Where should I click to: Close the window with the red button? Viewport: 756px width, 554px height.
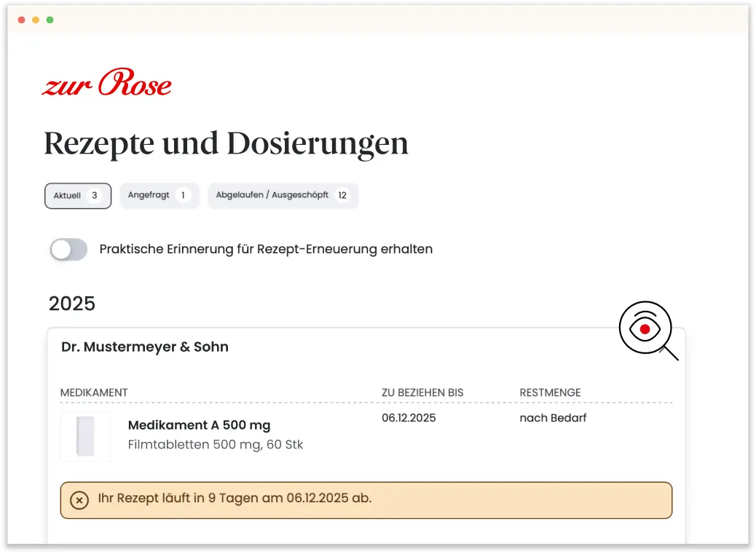pyautogui.click(x=21, y=20)
